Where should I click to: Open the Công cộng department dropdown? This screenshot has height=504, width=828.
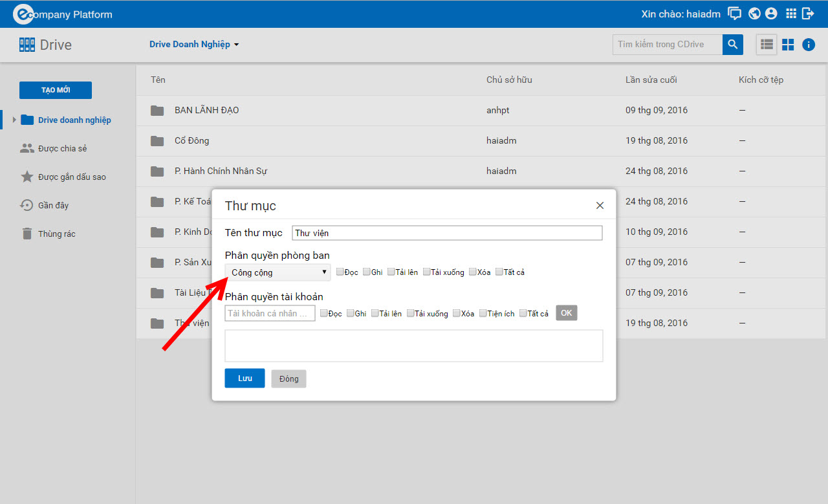click(278, 272)
